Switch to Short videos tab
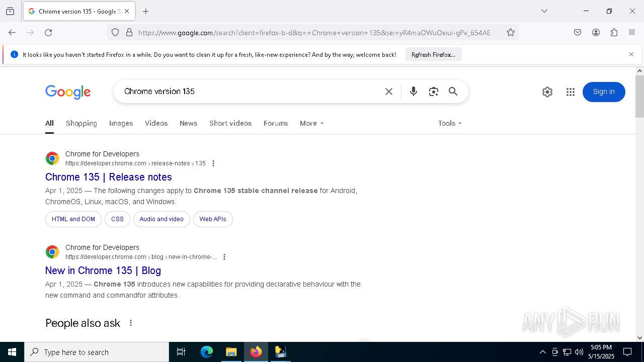644x362 pixels. 230,123
